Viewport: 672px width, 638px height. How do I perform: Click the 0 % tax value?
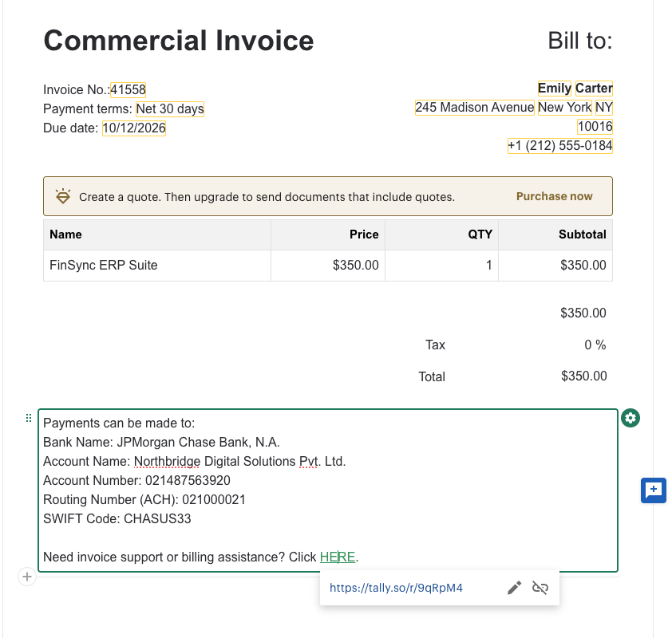(595, 345)
